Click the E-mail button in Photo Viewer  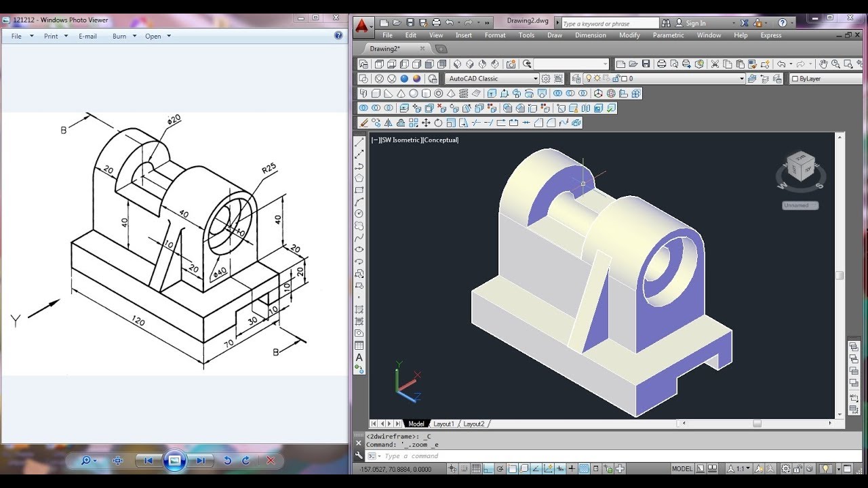87,36
